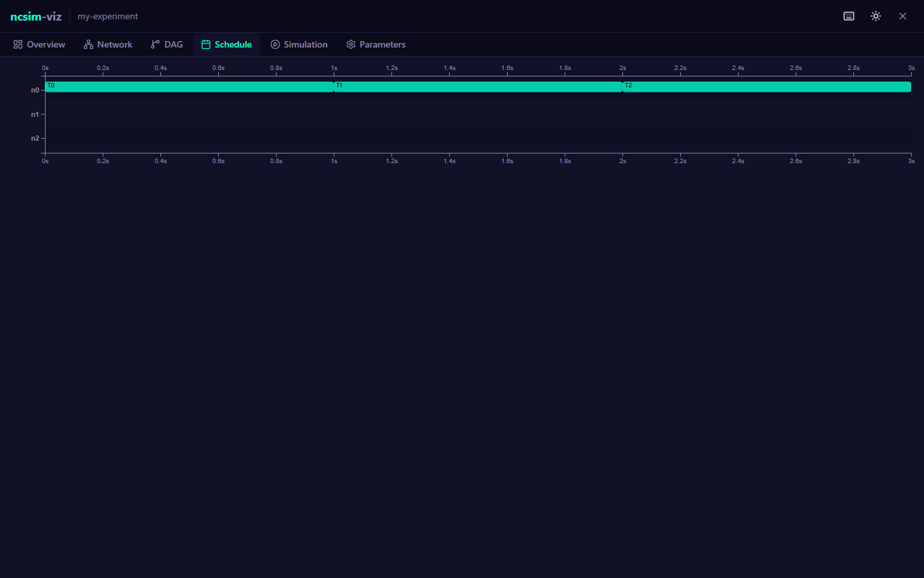Close the experiment with the X icon

[903, 16]
